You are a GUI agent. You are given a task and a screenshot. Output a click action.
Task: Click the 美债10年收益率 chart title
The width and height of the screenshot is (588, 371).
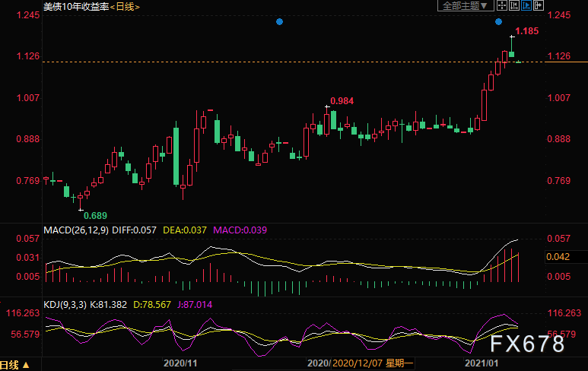pyautogui.click(x=76, y=7)
